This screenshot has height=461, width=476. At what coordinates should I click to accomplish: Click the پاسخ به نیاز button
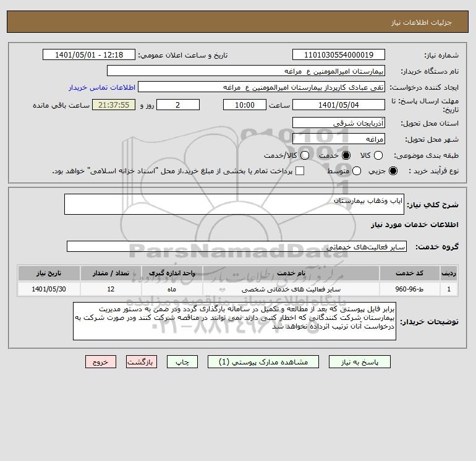pos(359,362)
